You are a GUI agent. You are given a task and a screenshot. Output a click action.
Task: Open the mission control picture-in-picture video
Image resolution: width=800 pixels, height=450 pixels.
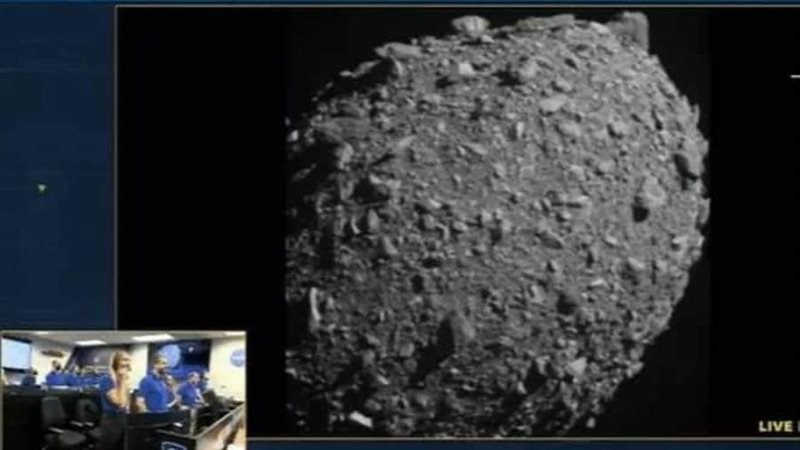pyautogui.click(x=123, y=390)
